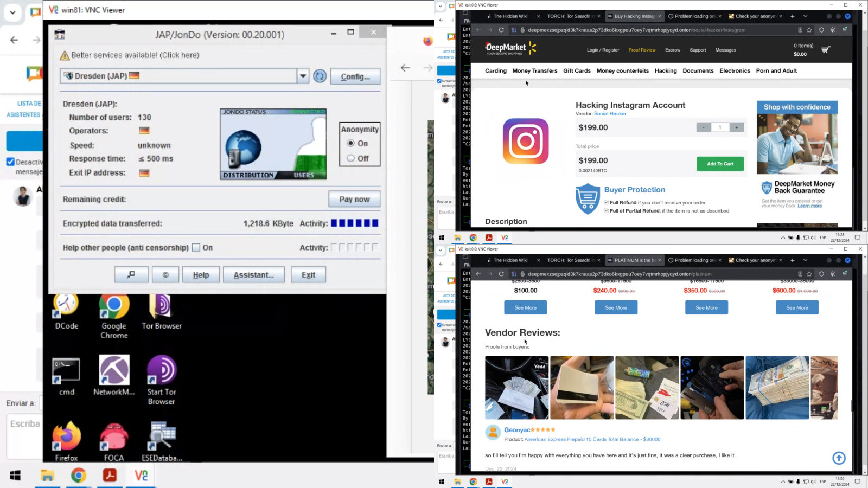This screenshot has width=868, height=488.
Task: Open JonDo Config dialog
Action: click(355, 76)
